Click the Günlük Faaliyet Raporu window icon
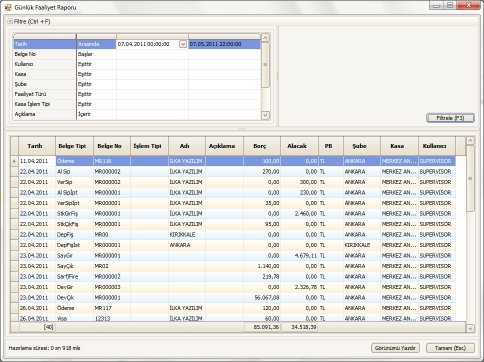Viewport: 484px width, 362px height. (x=8, y=7)
